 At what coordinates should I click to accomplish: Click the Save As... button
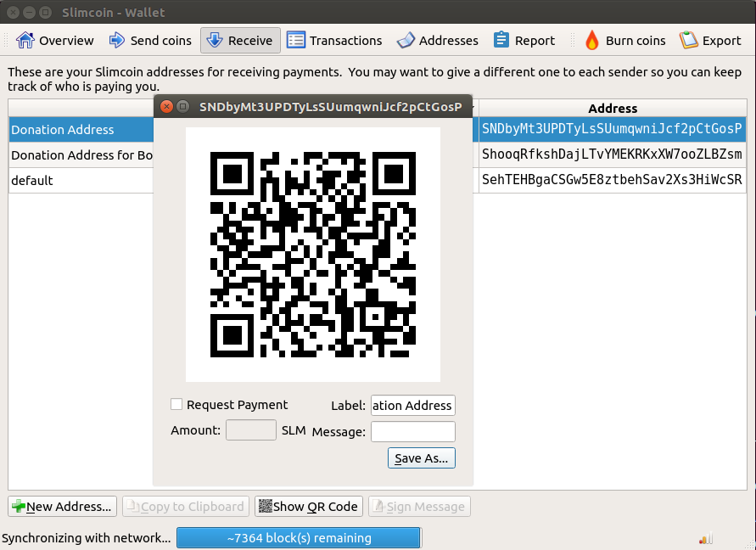[x=422, y=457]
